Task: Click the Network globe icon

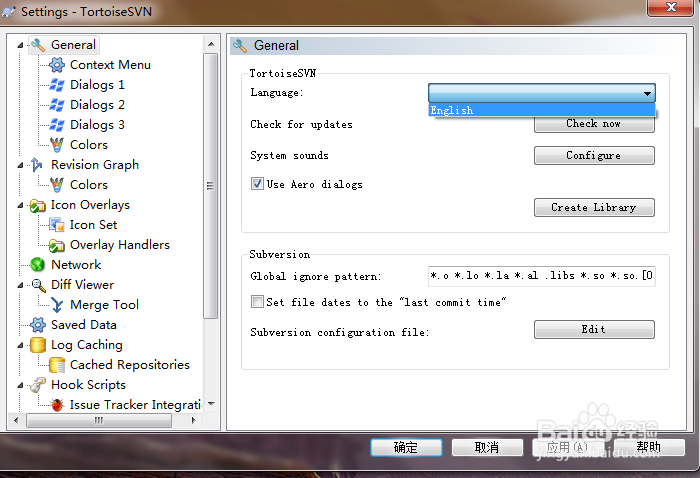Action: pyautogui.click(x=38, y=265)
